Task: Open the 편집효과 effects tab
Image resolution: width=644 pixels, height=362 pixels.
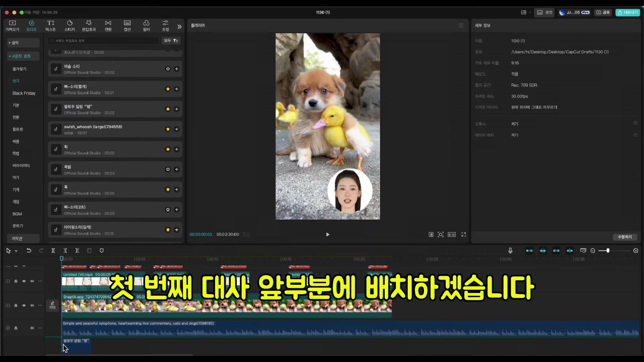Action: [89, 26]
